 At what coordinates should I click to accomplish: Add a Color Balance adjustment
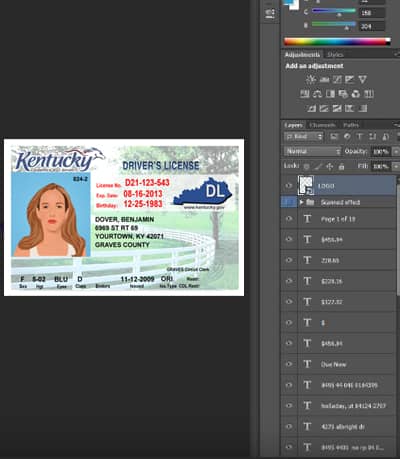[x=317, y=94]
